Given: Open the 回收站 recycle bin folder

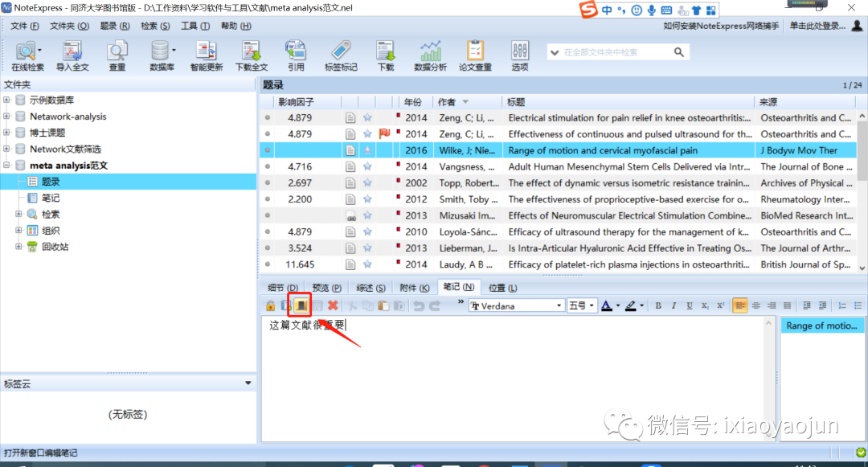Looking at the screenshot, I should click(x=55, y=247).
